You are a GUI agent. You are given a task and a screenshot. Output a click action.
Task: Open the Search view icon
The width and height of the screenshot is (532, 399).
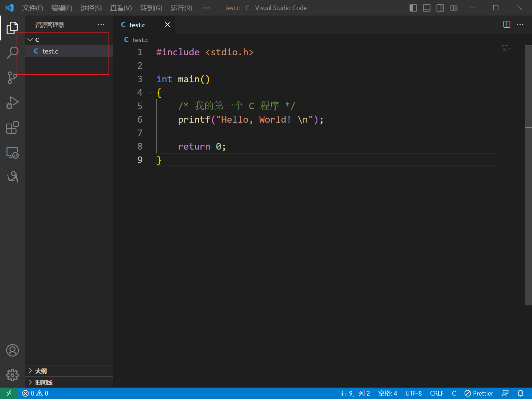pos(12,53)
